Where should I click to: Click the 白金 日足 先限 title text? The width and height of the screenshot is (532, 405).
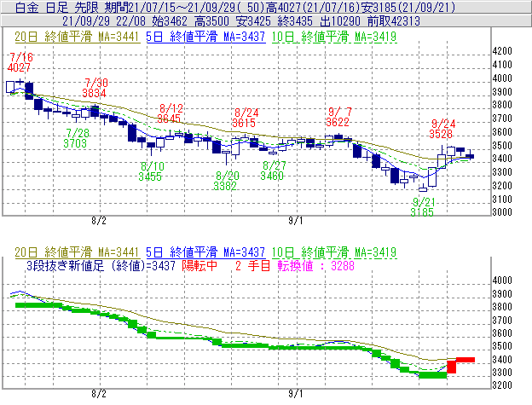(57, 7)
